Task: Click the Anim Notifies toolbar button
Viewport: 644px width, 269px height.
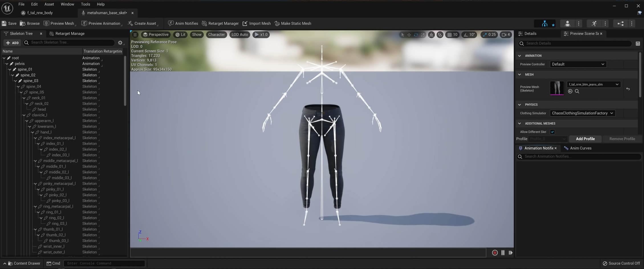Action: pyautogui.click(x=183, y=23)
